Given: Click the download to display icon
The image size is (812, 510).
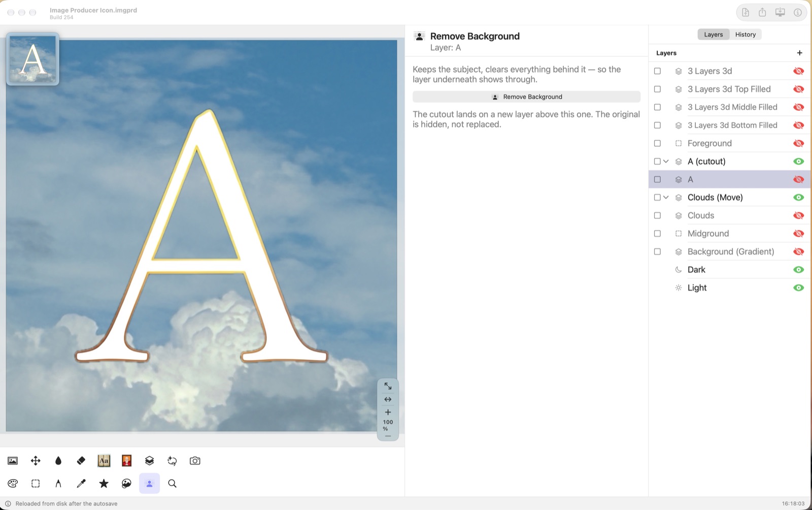Looking at the screenshot, I should tap(780, 12).
